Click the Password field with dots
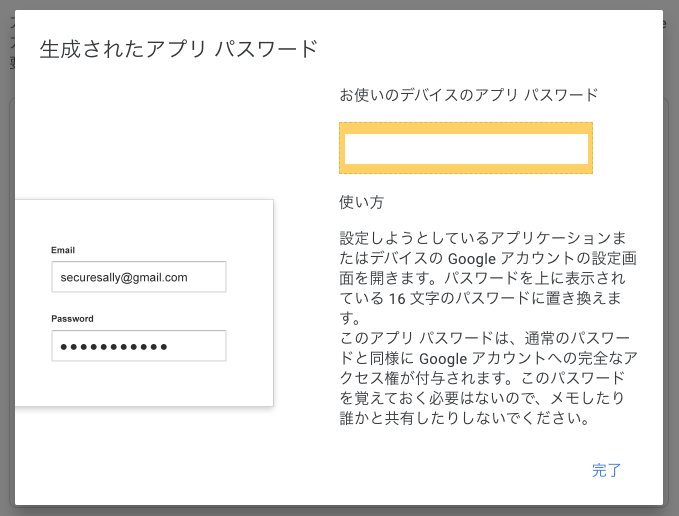The image size is (679, 516). [139, 346]
